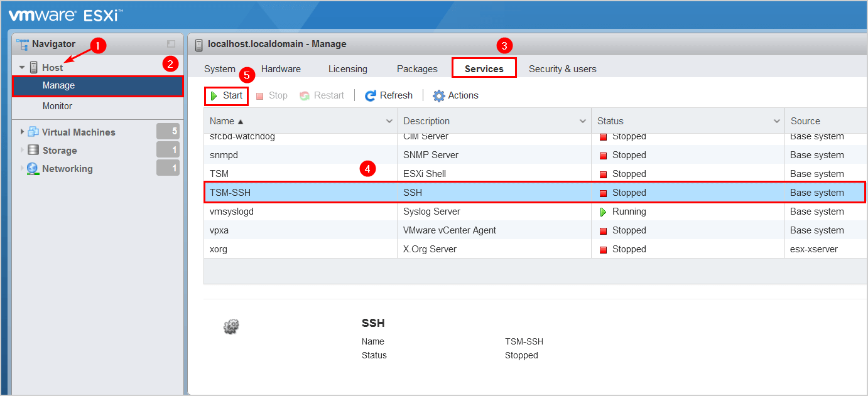Viewport: 868px width, 396px height.
Task: Click the SSH heading in details pane
Action: (373, 323)
